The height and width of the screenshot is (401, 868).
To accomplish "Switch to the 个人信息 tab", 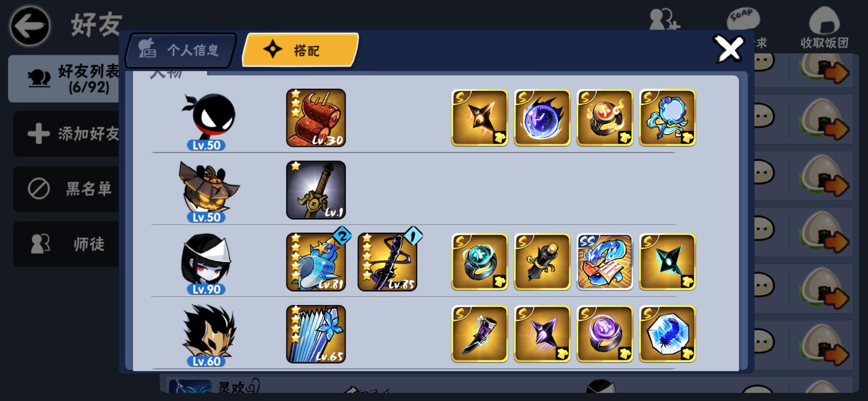I will click(x=181, y=50).
